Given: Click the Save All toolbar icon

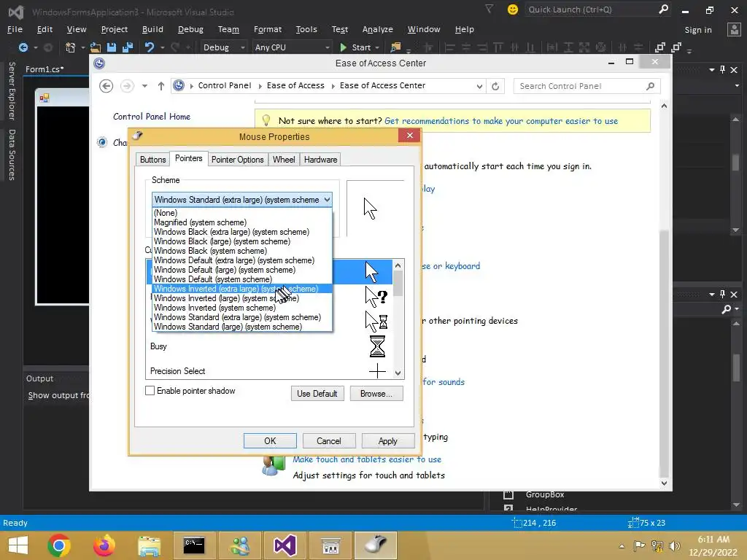Looking at the screenshot, I should (127, 47).
